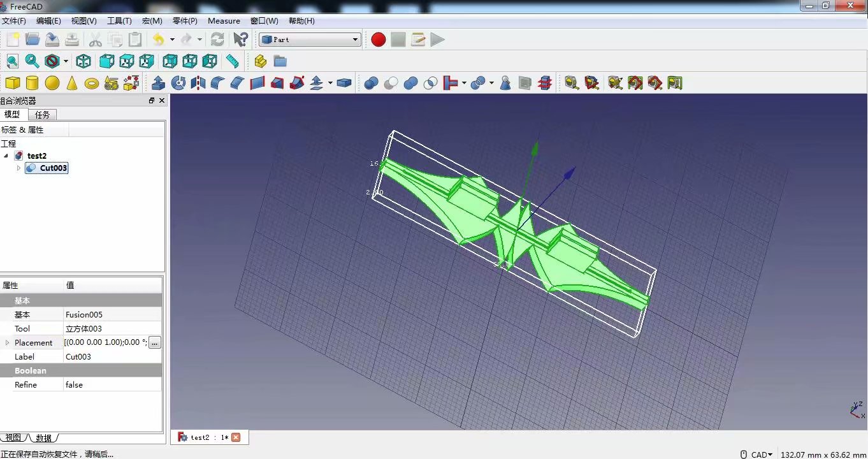Create a cube primitive
The image size is (868, 459).
point(12,83)
